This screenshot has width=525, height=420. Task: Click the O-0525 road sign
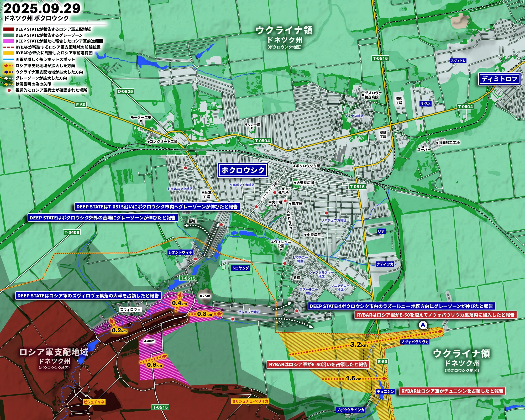pos(125,91)
